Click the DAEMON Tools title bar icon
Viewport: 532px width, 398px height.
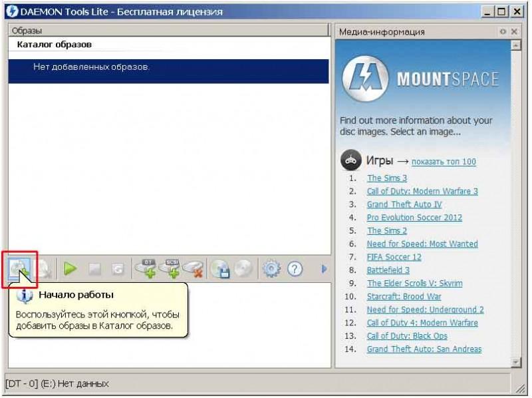point(12,11)
